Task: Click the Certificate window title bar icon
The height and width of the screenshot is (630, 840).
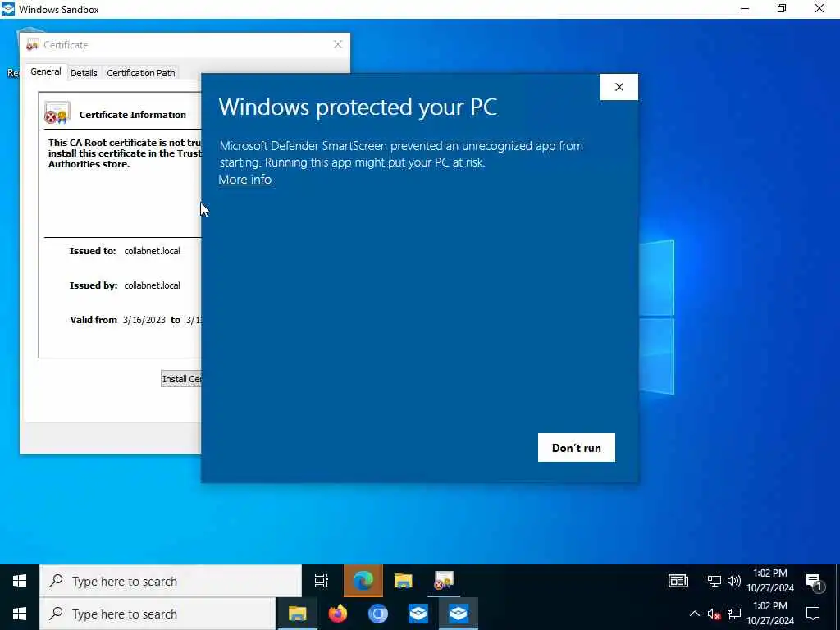Action: tap(33, 44)
